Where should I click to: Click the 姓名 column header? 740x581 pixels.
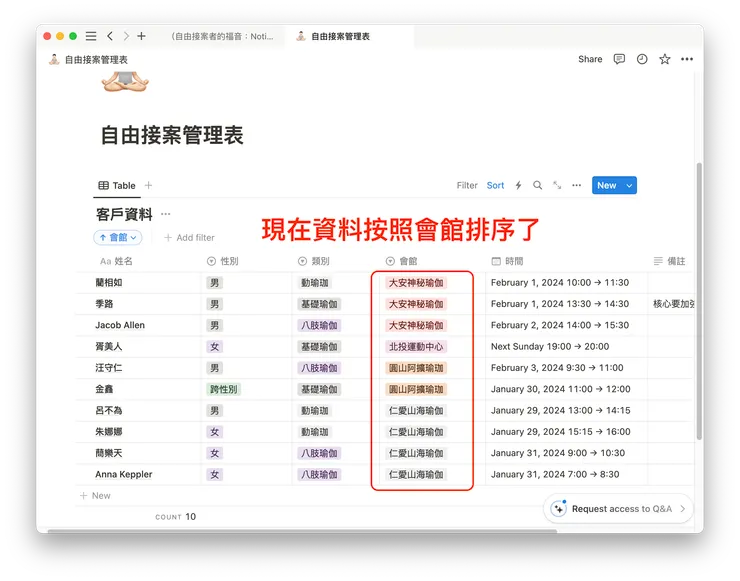click(116, 261)
